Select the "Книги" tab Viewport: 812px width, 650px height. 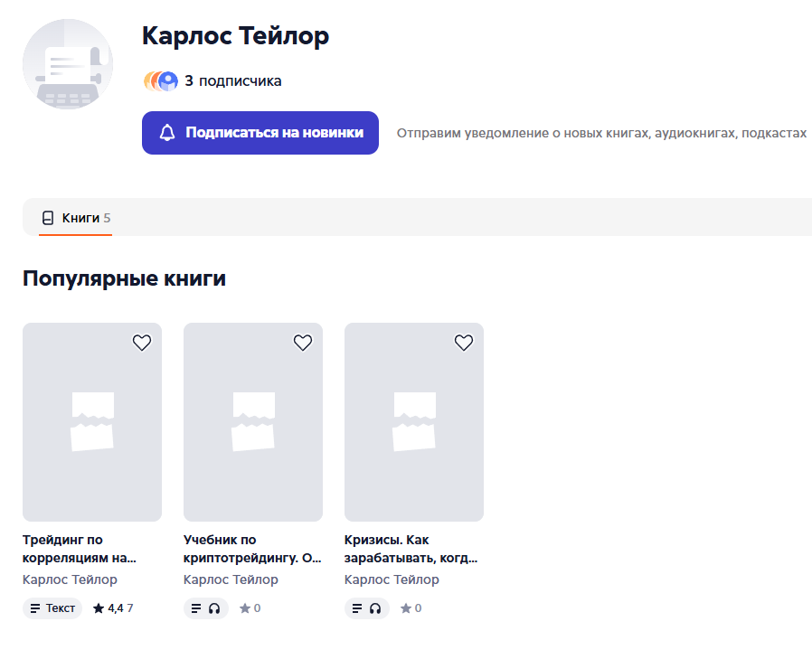coord(76,218)
